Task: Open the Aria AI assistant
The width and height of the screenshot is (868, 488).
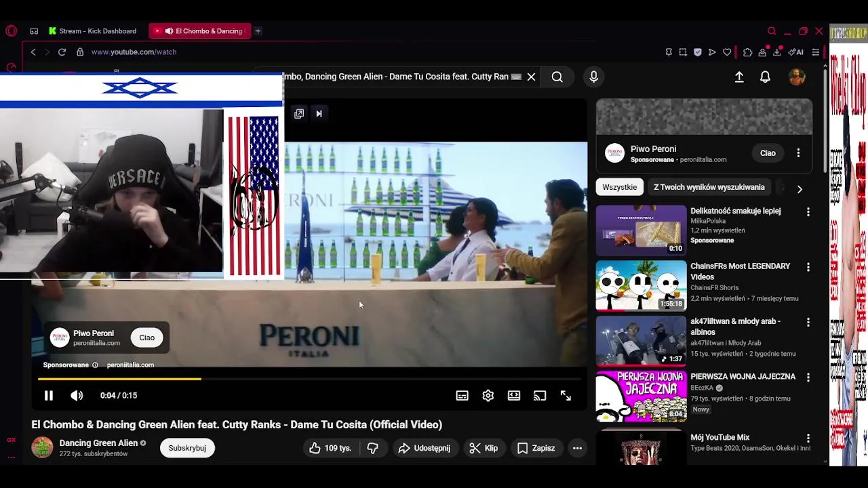Action: (795, 52)
